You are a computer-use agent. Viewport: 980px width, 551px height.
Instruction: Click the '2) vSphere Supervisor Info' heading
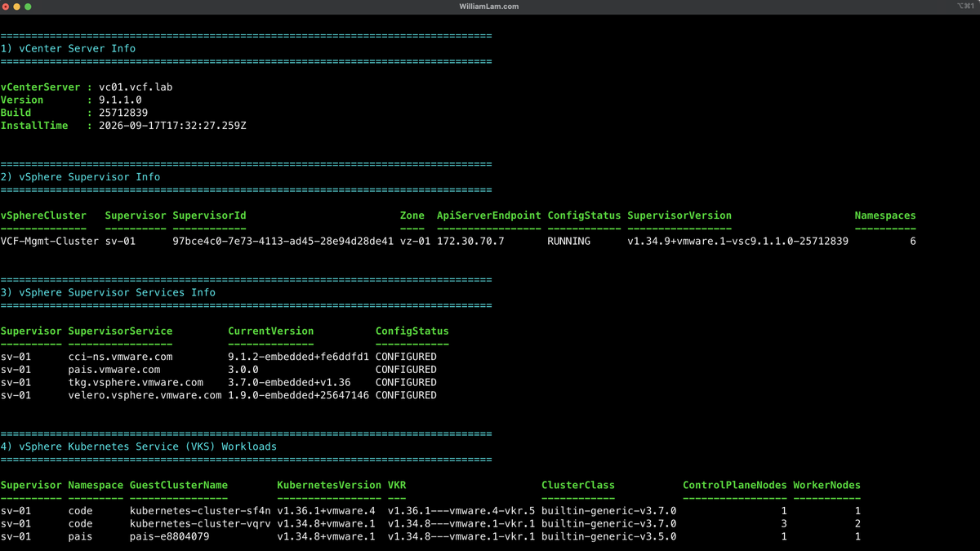click(80, 177)
